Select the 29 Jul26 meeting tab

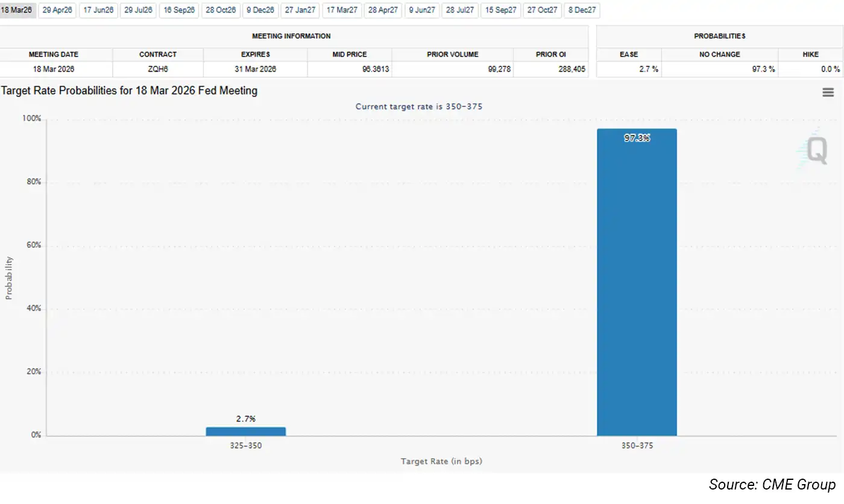[x=138, y=10]
